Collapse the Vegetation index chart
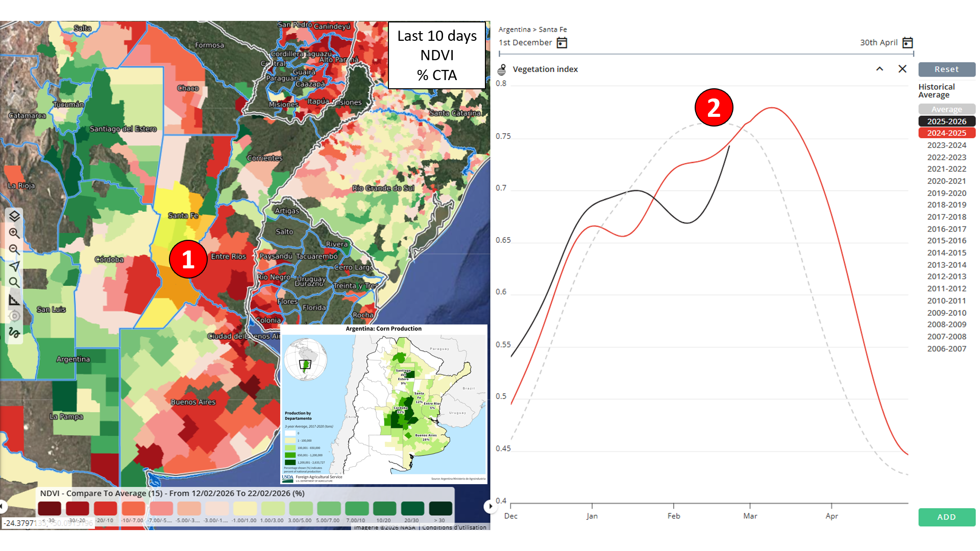980x551 pixels. click(879, 69)
